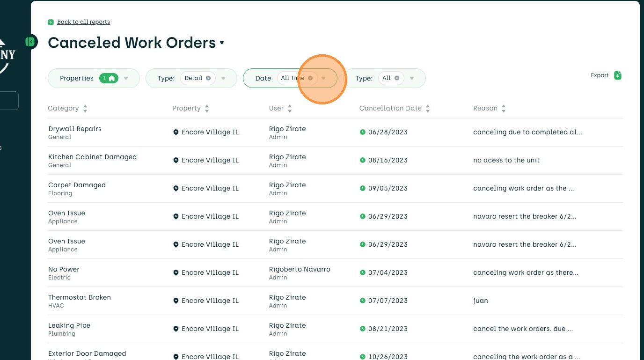Image resolution: width=644 pixels, height=360 pixels.
Task: Sort the table by Category
Action: point(85,109)
